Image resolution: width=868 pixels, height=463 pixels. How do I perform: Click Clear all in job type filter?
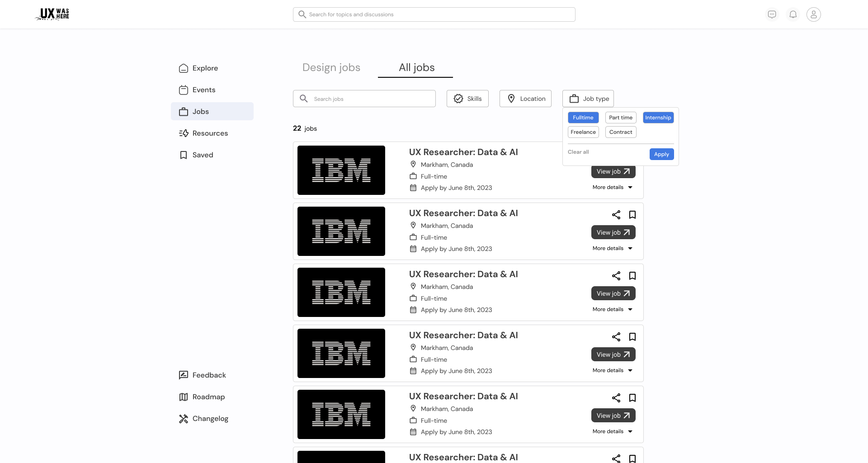click(x=578, y=152)
